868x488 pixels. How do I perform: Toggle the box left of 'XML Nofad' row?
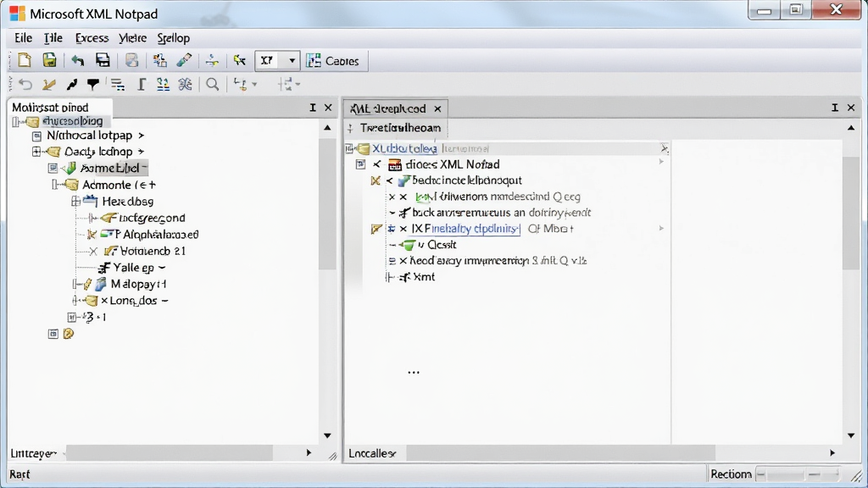pyautogui.click(x=361, y=164)
